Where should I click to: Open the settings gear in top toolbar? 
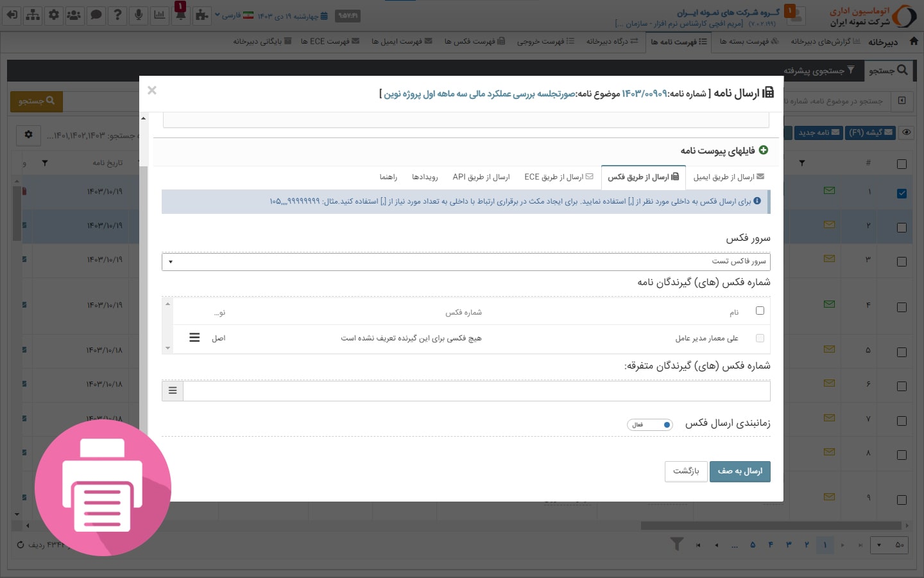tap(54, 15)
